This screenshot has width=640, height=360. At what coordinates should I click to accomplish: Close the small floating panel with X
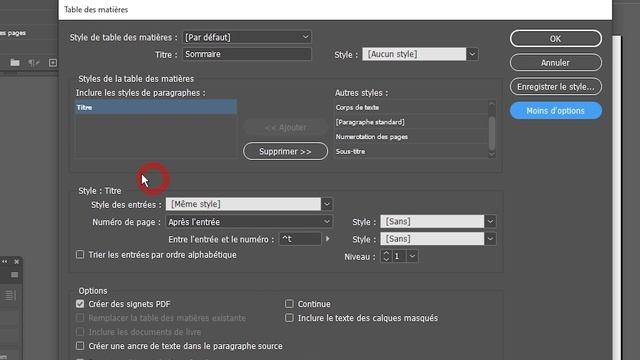[x=17, y=261]
